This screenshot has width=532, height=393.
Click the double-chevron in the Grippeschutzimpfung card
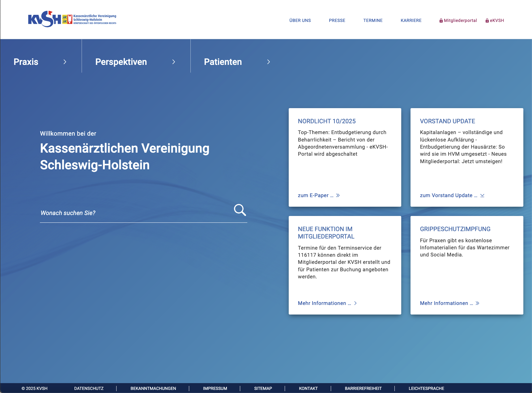[478, 303]
